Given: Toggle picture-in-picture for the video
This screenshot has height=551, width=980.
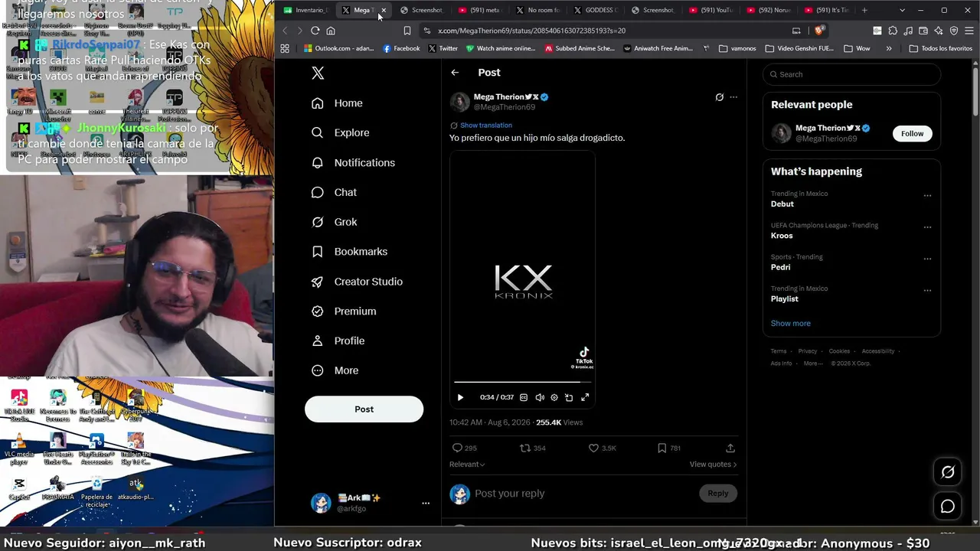Looking at the screenshot, I should coord(569,397).
